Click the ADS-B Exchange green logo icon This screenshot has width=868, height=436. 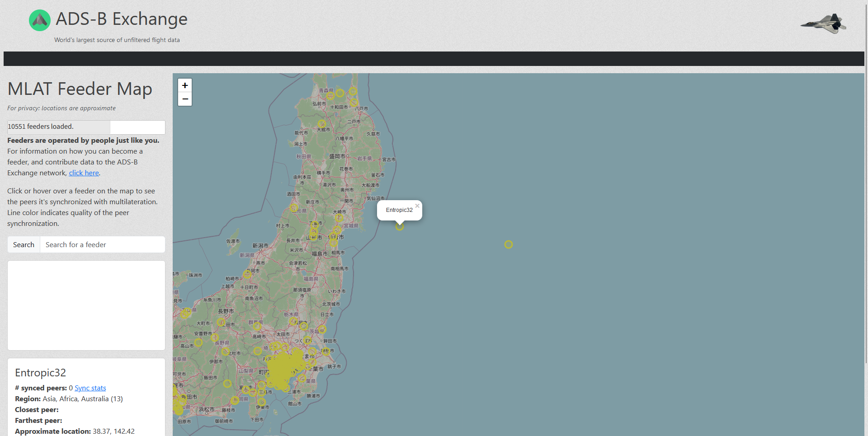click(x=40, y=20)
